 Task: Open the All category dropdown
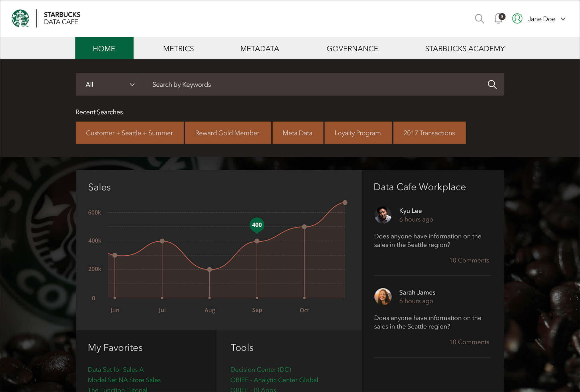coord(109,84)
